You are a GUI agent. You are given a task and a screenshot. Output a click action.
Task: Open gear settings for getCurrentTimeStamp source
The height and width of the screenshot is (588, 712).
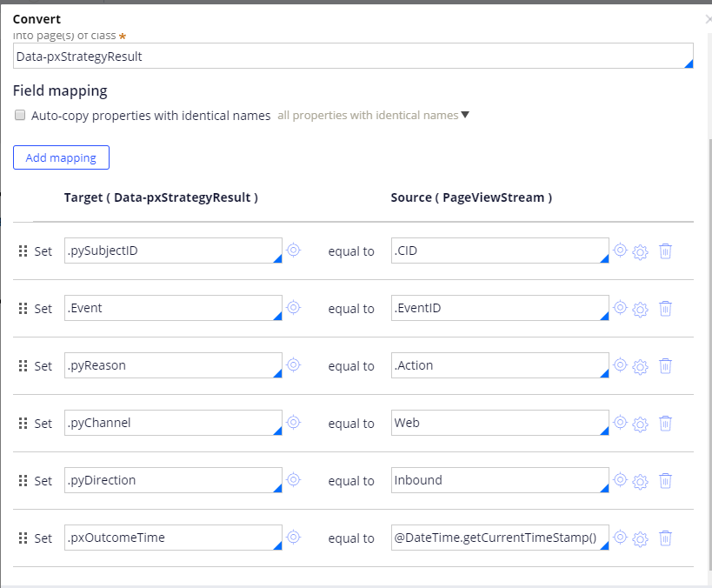(x=641, y=538)
